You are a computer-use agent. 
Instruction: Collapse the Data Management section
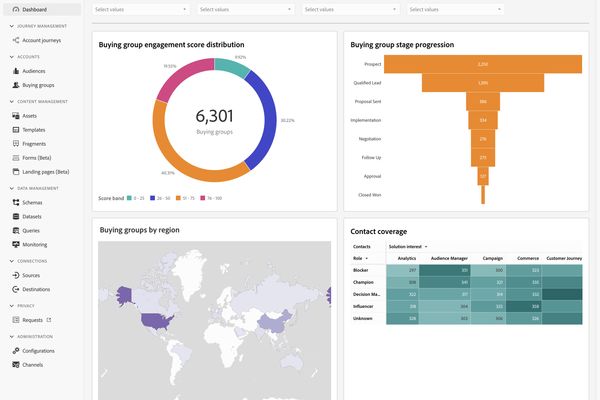11,188
